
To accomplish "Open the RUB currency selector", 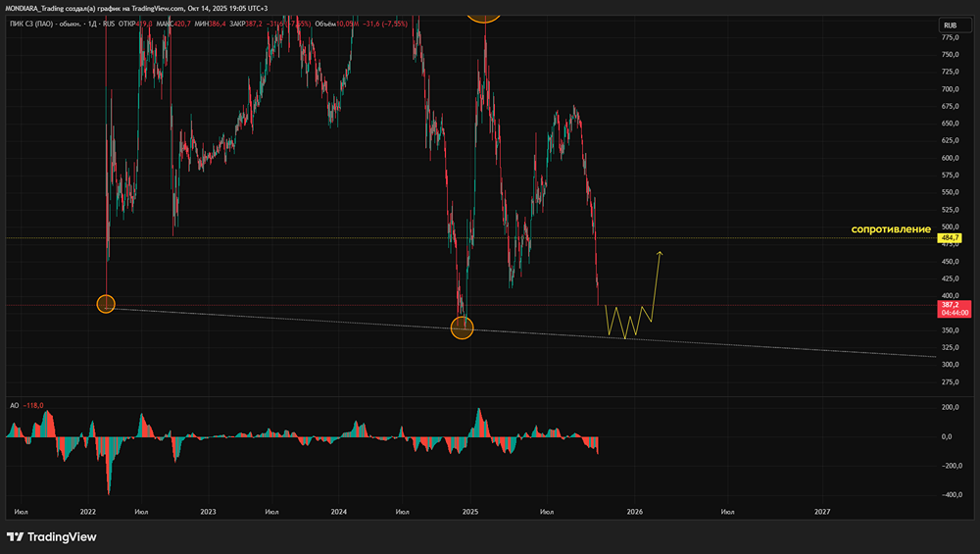I will 955,25.
